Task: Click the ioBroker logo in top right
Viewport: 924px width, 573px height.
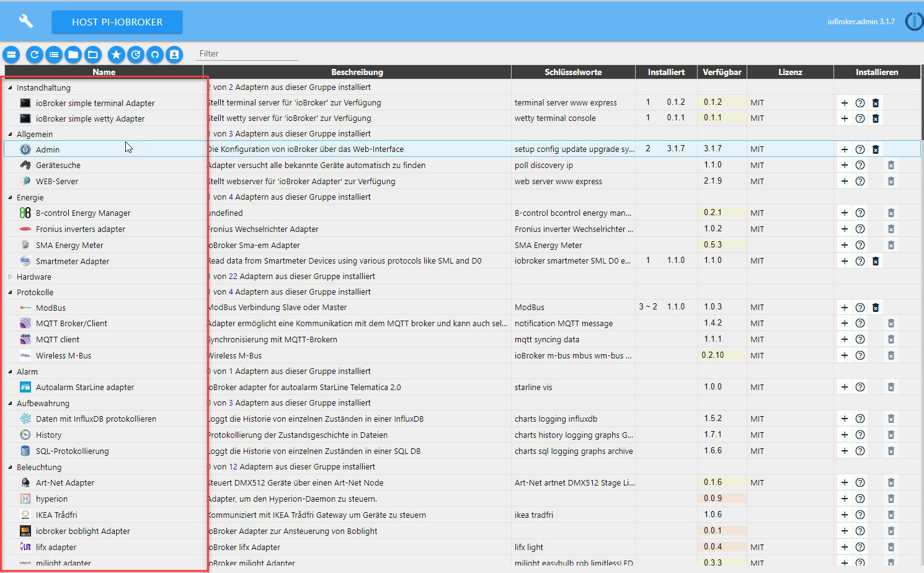Action: (x=915, y=22)
